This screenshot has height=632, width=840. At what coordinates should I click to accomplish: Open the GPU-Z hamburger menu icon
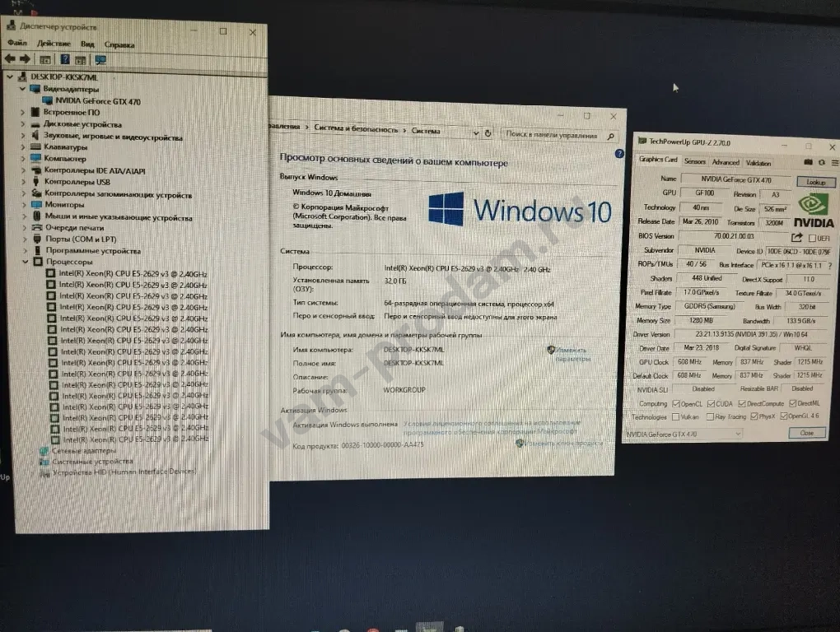pyautogui.click(x=834, y=163)
